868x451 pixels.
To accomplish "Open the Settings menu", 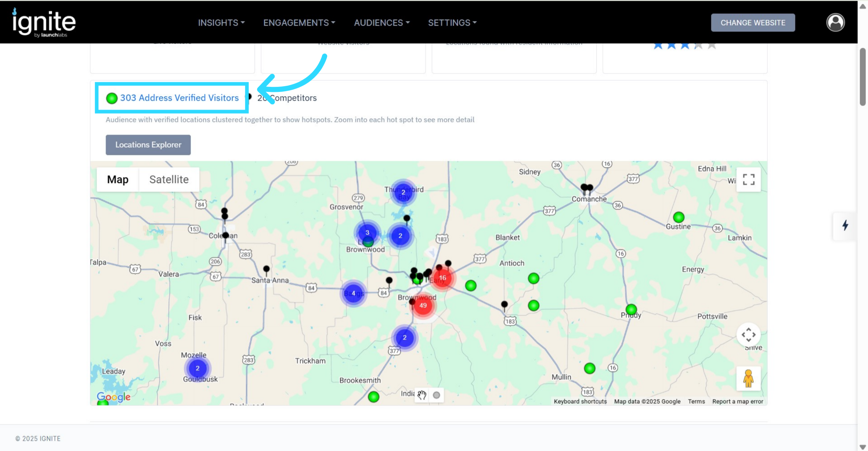I will (452, 23).
